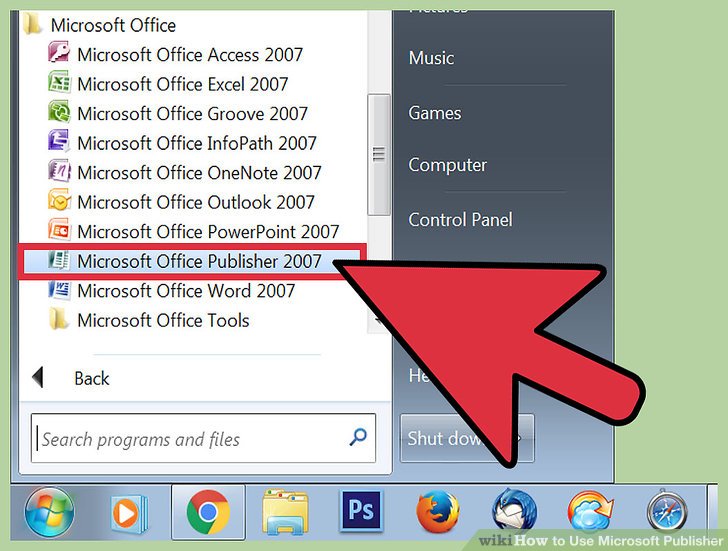Screen dimensions: 728x551
Task: Click the Search programs and files box
Action: tap(203, 438)
